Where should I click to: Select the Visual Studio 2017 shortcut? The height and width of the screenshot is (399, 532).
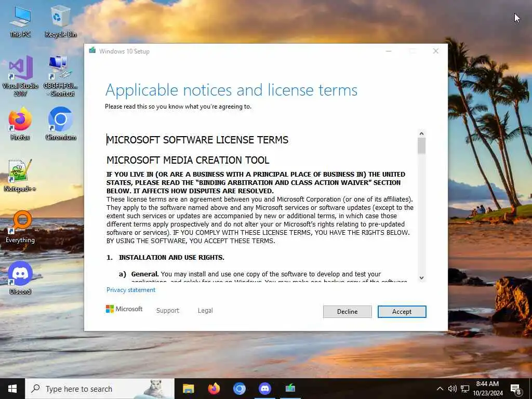click(20, 76)
